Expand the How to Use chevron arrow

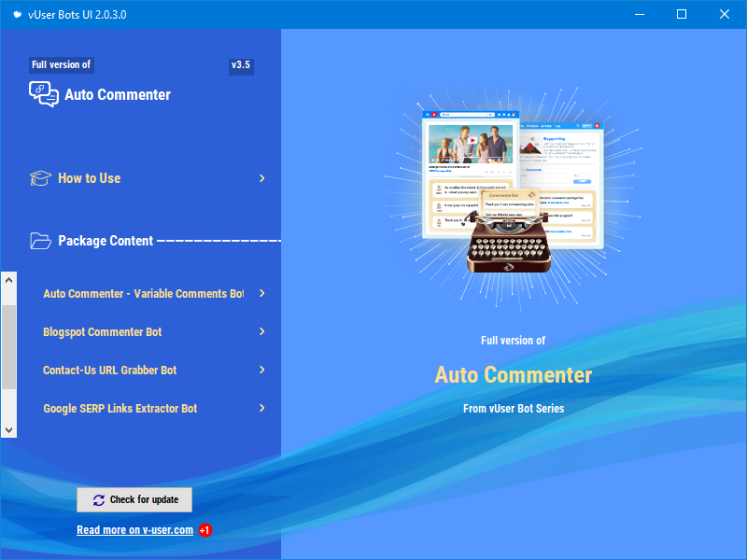pos(262,178)
